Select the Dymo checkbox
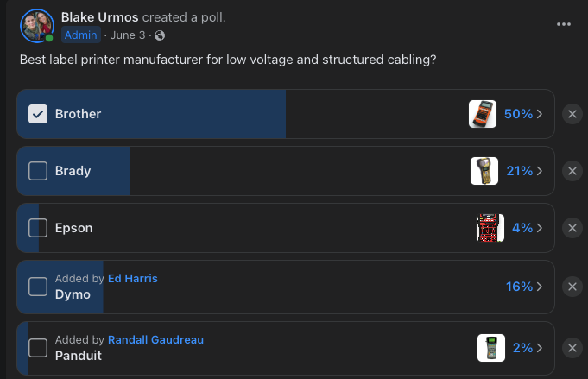 point(38,286)
